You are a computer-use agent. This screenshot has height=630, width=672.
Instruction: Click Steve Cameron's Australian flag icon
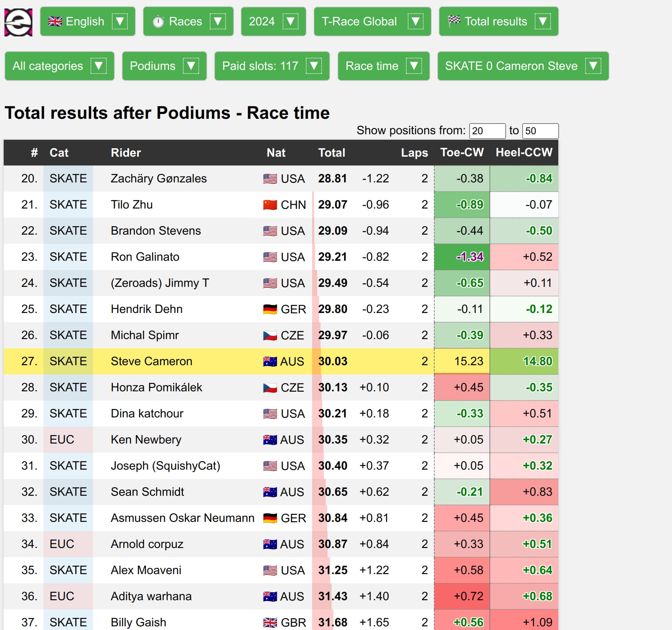click(x=270, y=362)
